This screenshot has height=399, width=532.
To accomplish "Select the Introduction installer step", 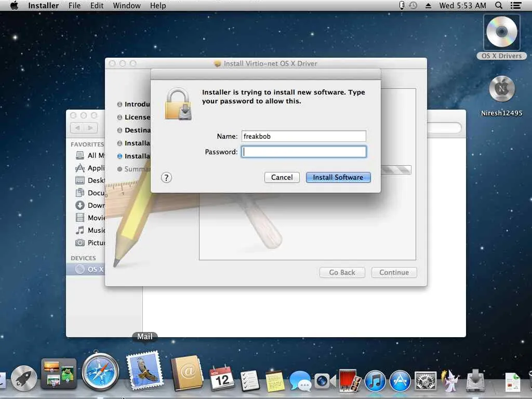I will (x=134, y=104).
